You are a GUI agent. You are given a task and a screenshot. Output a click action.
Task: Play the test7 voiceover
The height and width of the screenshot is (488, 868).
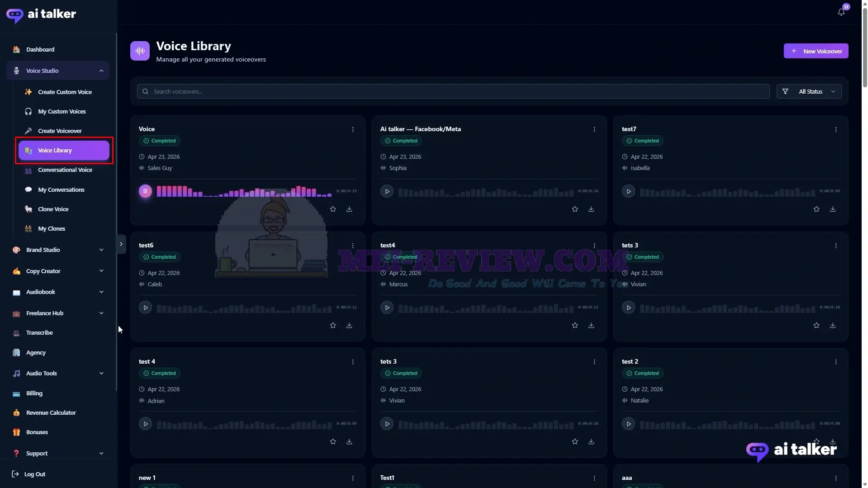pos(628,191)
